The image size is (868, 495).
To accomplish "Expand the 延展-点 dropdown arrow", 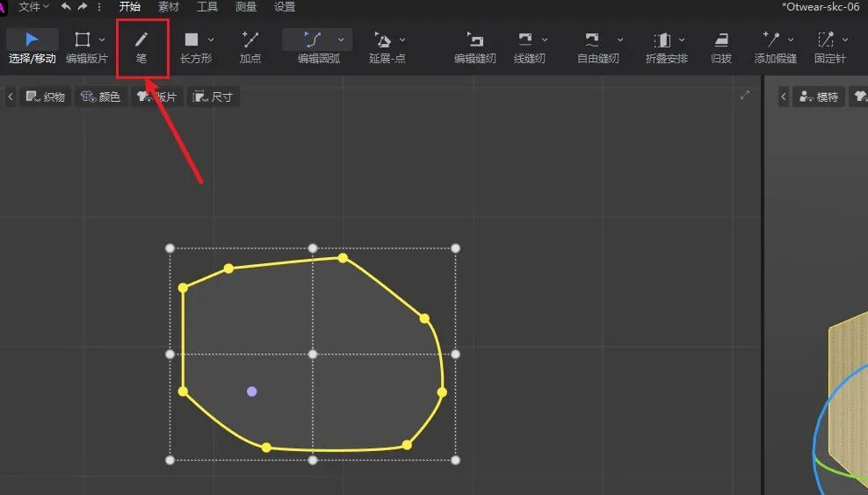I will 402,39.
